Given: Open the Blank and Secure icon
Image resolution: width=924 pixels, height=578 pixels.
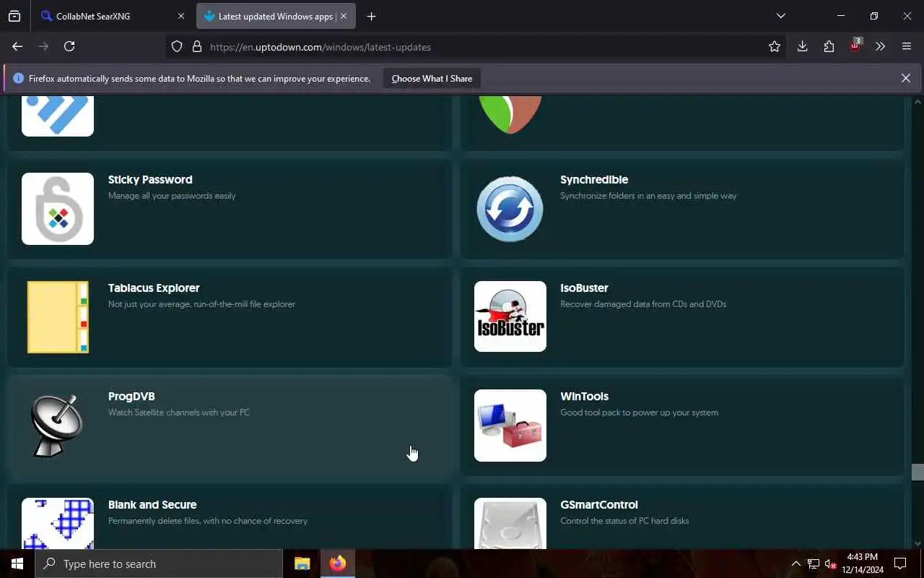Looking at the screenshot, I should [58, 523].
